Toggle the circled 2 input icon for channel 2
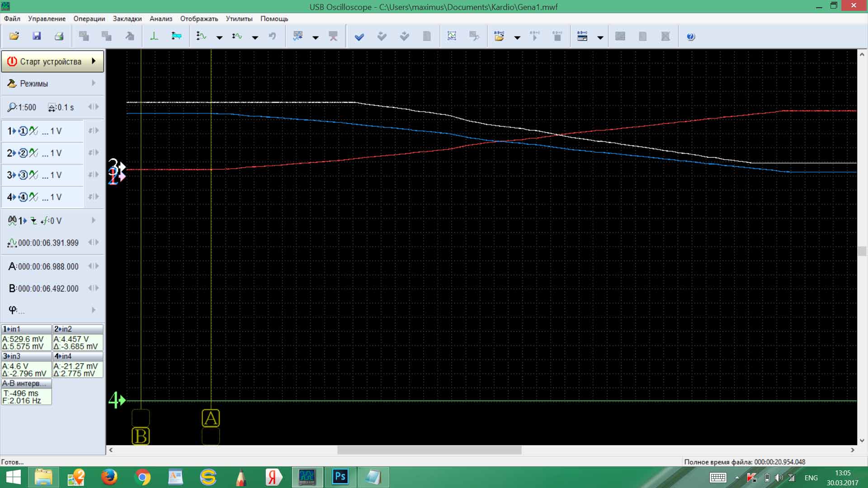Image resolution: width=868 pixels, height=488 pixels. pos(23,153)
